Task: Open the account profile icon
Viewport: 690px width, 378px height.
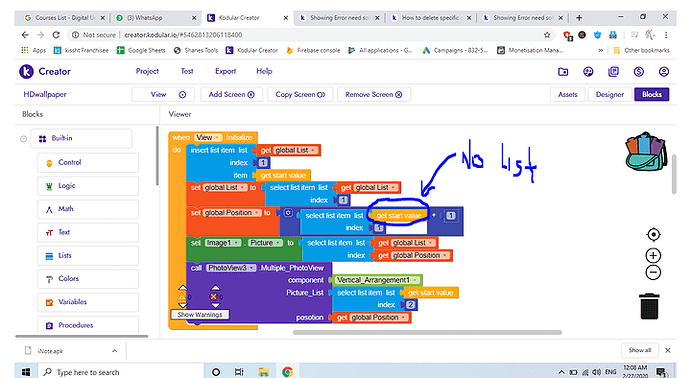Action: pos(664,72)
